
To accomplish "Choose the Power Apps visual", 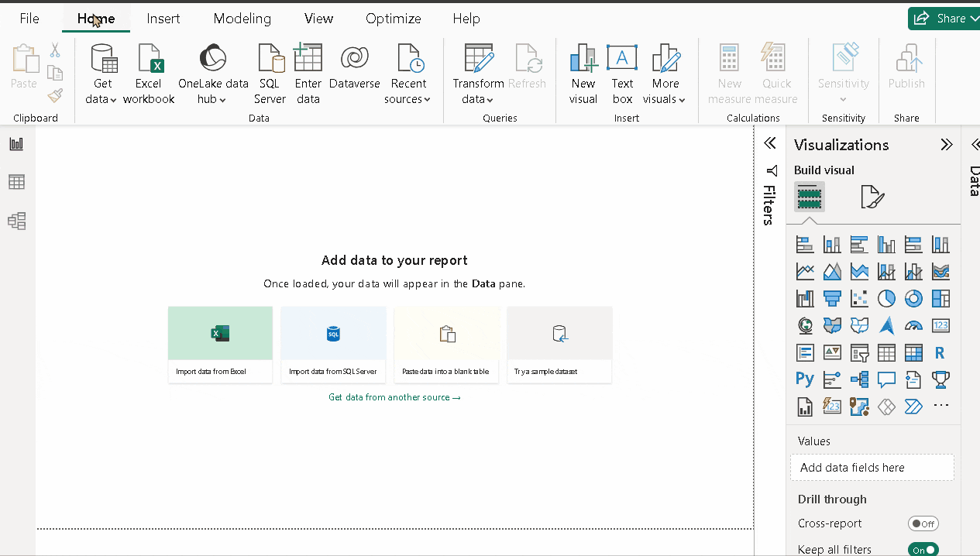I will click(886, 406).
